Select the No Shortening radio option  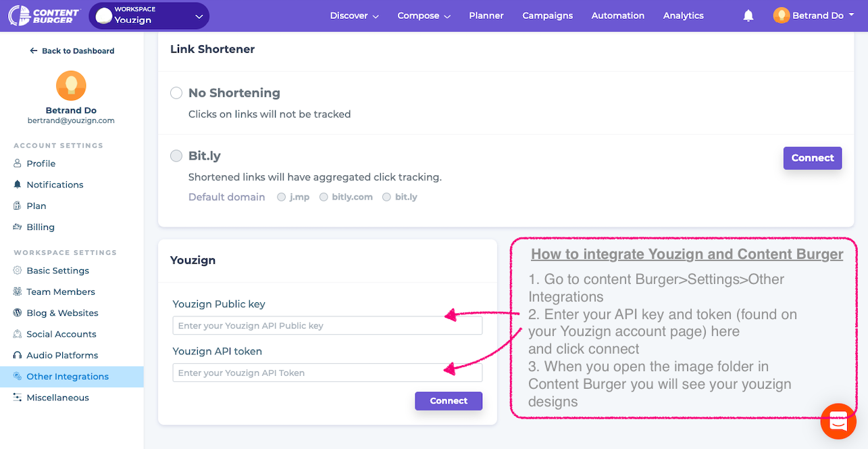coord(176,93)
